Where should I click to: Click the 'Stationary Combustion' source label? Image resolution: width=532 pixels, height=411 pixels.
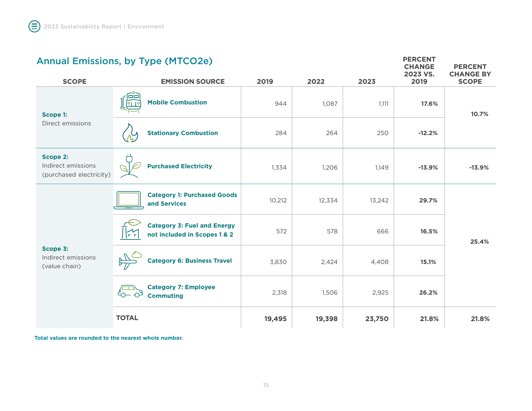coord(182,133)
